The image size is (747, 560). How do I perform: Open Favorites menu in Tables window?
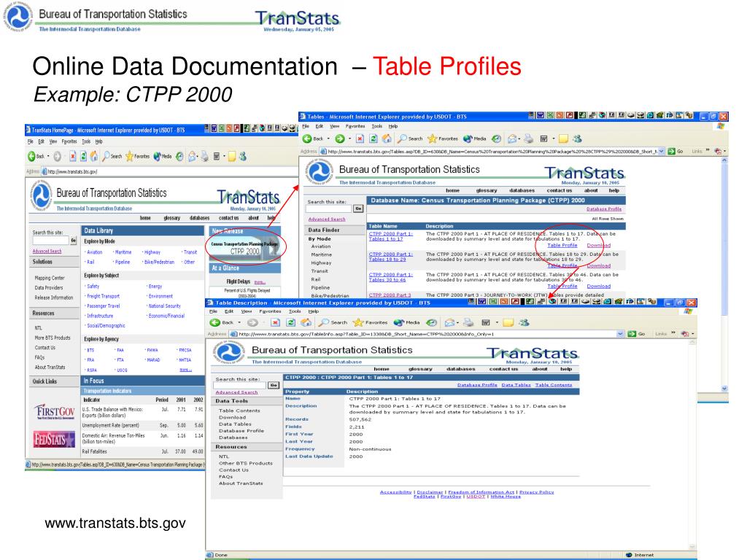pos(355,126)
